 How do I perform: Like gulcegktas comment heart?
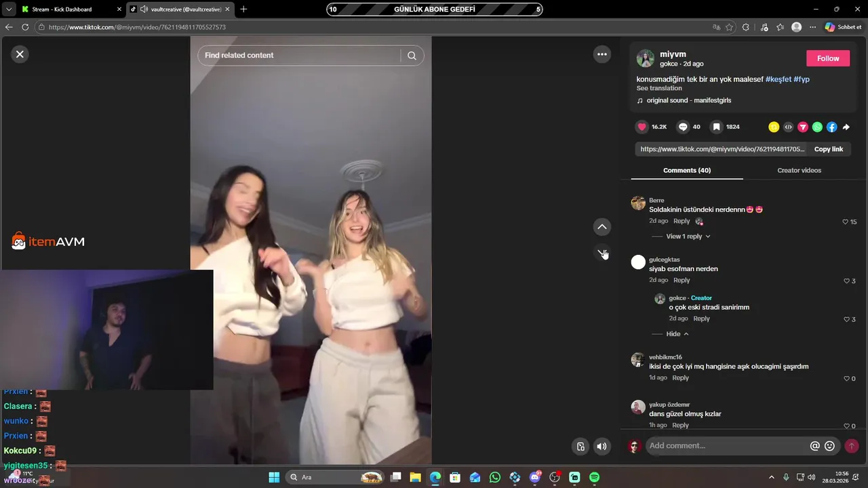click(846, 281)
